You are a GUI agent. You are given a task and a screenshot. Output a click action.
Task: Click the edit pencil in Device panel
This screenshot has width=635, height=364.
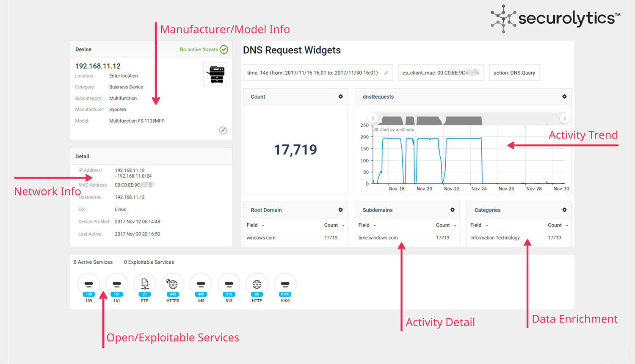pyautogui.click(x=223, y=130)
